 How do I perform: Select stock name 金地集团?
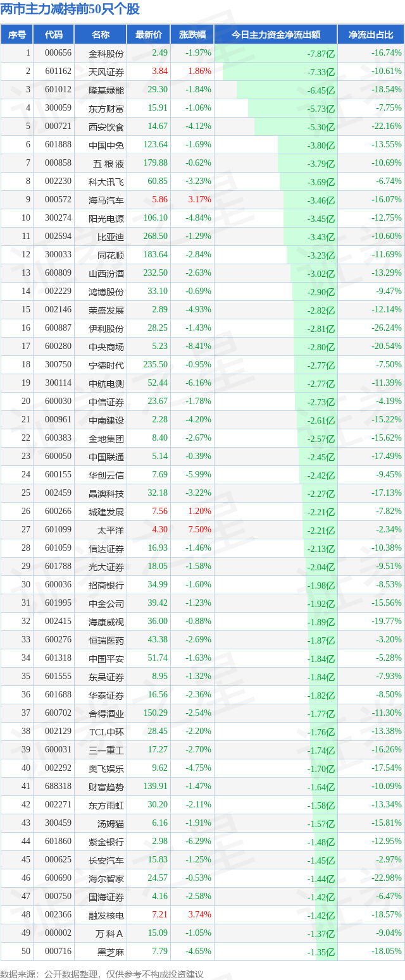tap(106, 439)
